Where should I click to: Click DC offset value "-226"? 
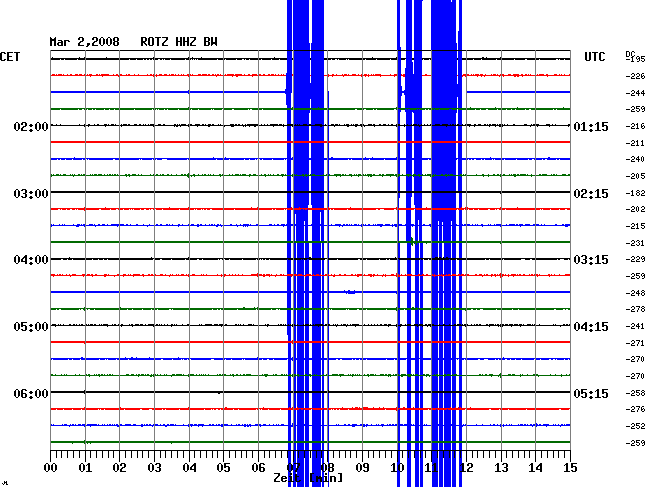click(x=635, y=76)
